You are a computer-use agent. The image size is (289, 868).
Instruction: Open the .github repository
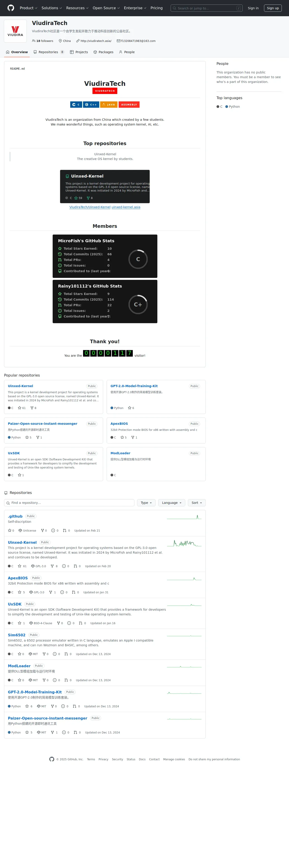point(15,516)
